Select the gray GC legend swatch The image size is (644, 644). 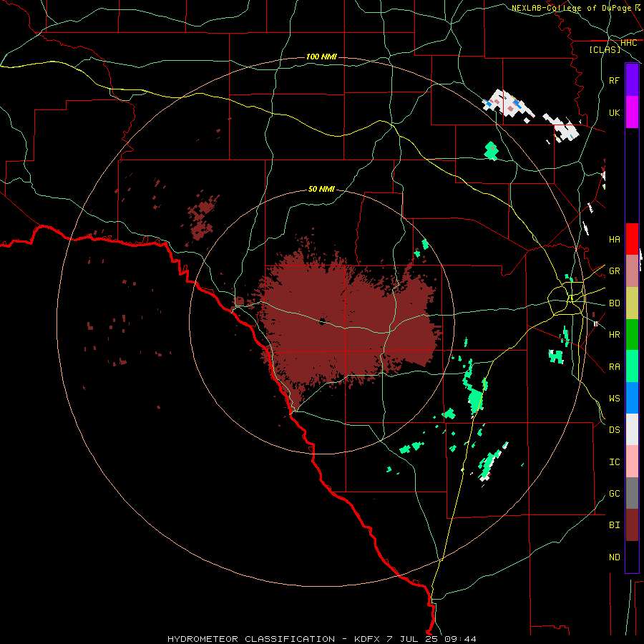tap(632, 493)
